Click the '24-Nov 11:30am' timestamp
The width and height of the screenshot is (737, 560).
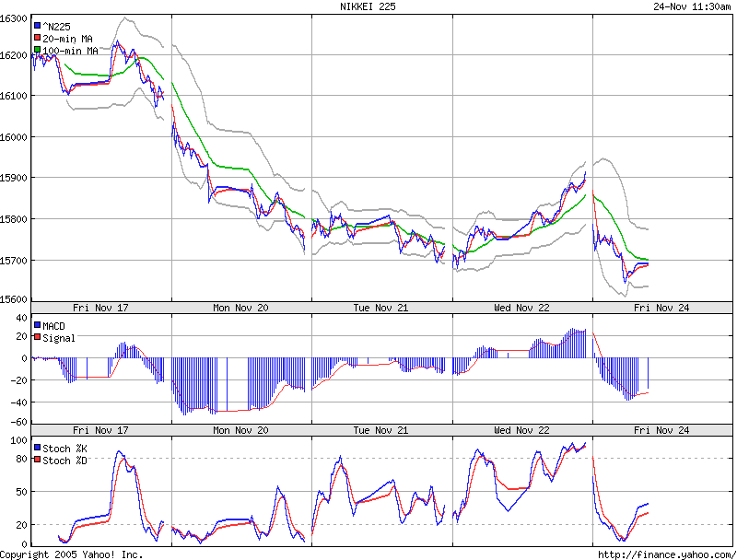[x=693, y=6]
